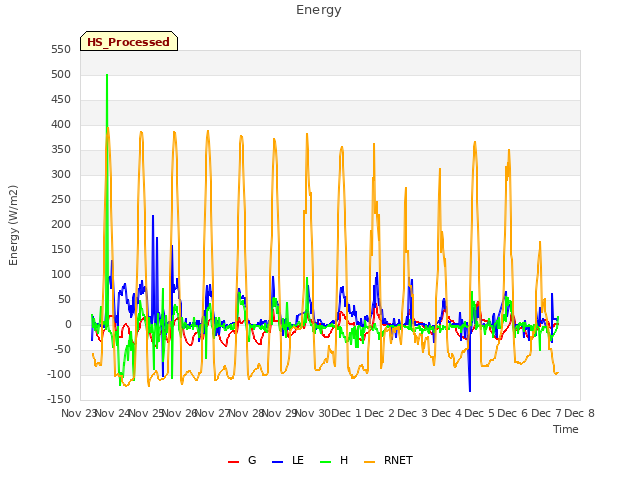
Task: Click the 550 y-axis tick label
Action: pos(61,49)
